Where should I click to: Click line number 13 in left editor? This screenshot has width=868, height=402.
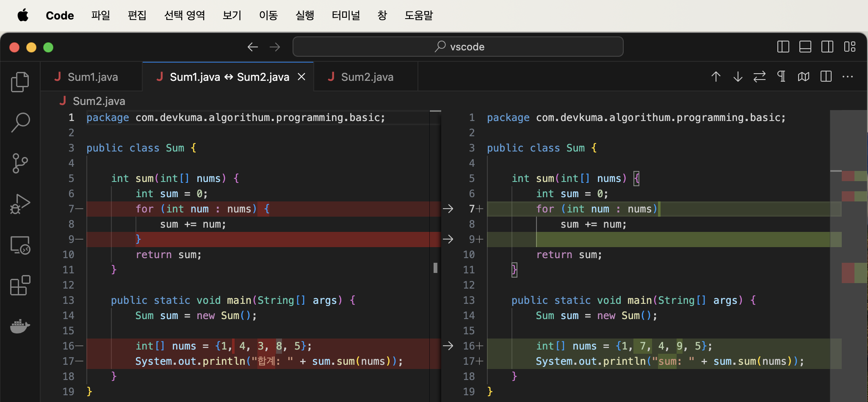[x=68, y=300]
